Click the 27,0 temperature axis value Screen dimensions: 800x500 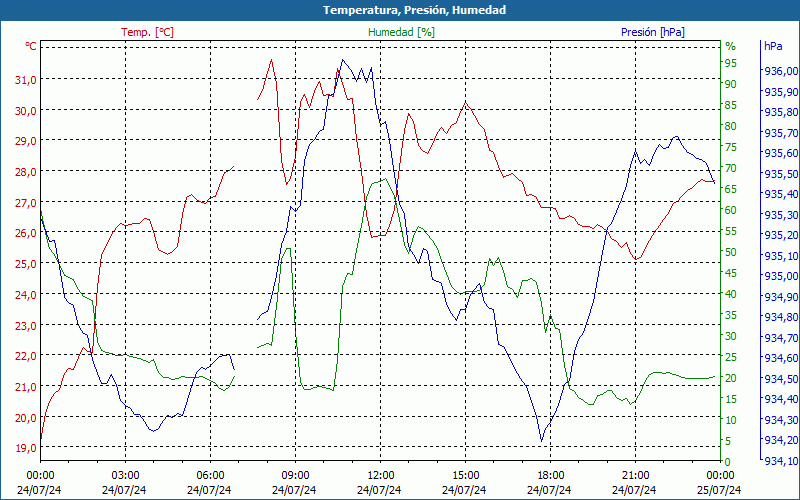[x=26, y=203]
